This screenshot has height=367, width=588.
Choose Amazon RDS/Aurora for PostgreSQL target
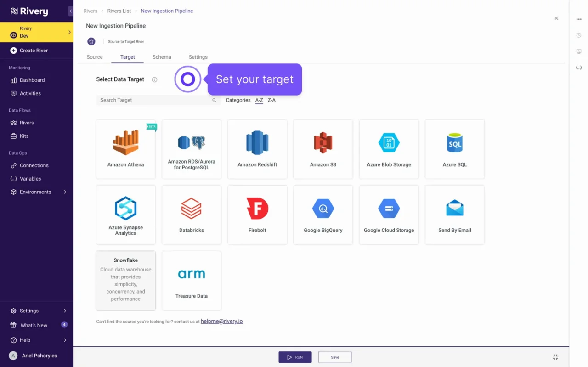tap(192, 149)
